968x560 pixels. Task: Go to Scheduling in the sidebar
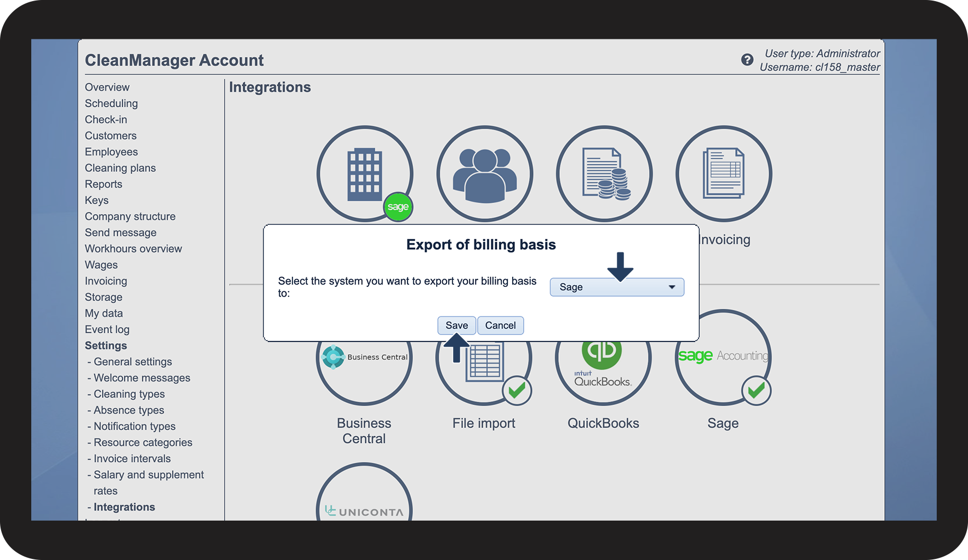tap(111, 103)
